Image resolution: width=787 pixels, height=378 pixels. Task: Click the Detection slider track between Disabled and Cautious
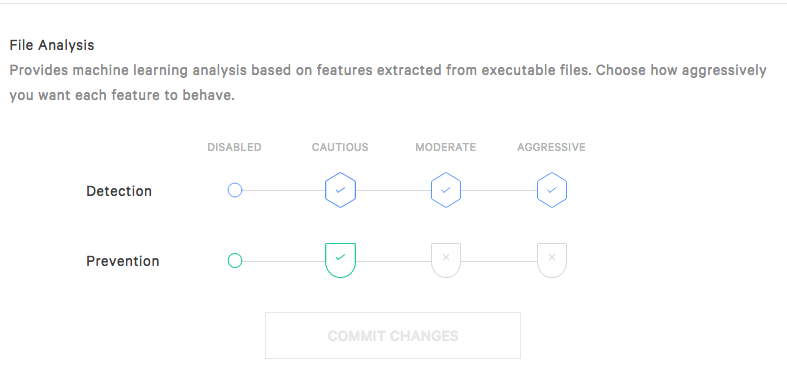pos(284,190)
